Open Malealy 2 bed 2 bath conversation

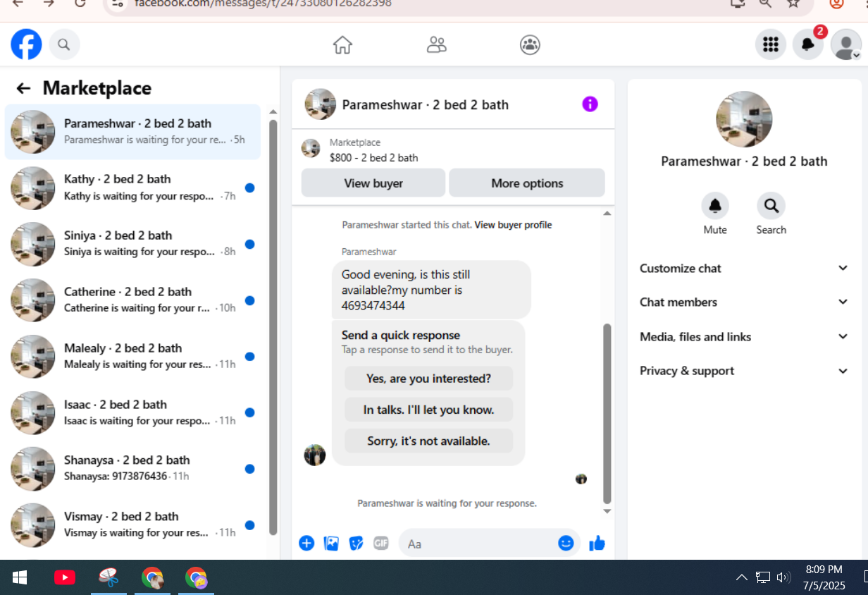tap(132, 357)
